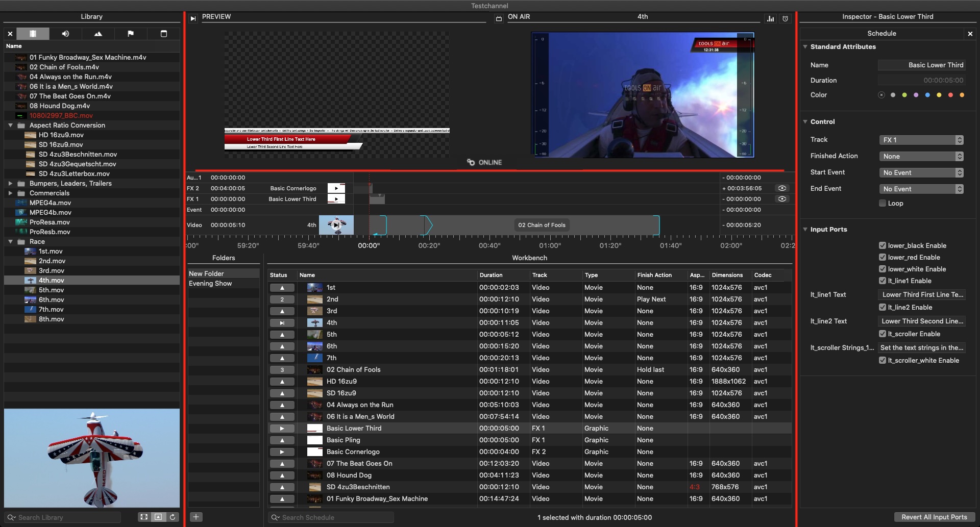Select the New Folder entry
Screen dimensions: 980x527
click(x=224, y=273)
